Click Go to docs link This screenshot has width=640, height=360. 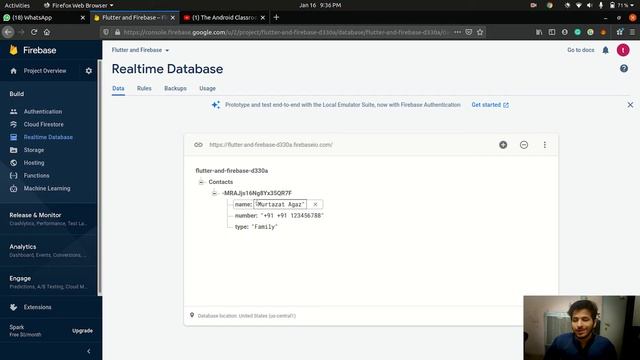[580, 50]
